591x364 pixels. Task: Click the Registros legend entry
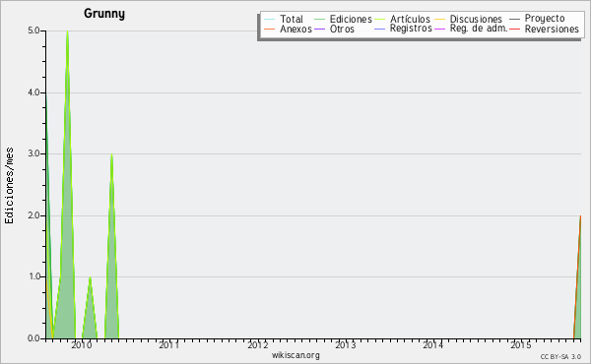point(403,29)
